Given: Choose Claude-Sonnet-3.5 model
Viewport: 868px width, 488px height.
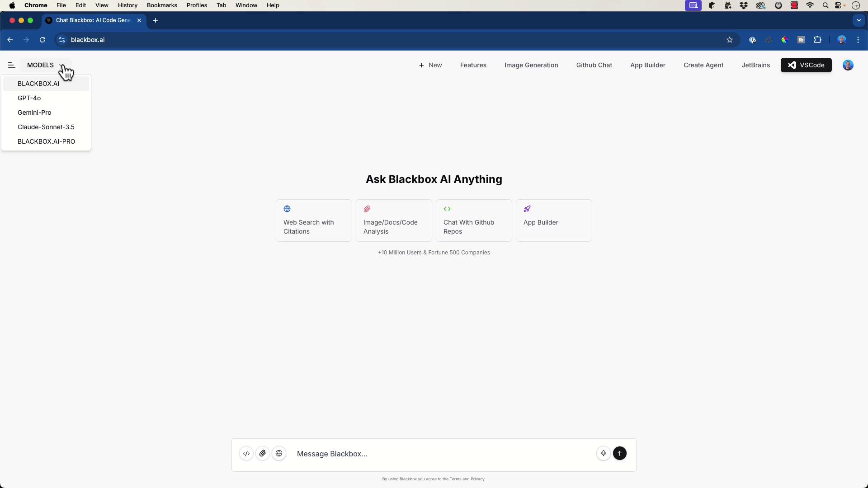Looking at the screenshot, I should click(46, 127).
